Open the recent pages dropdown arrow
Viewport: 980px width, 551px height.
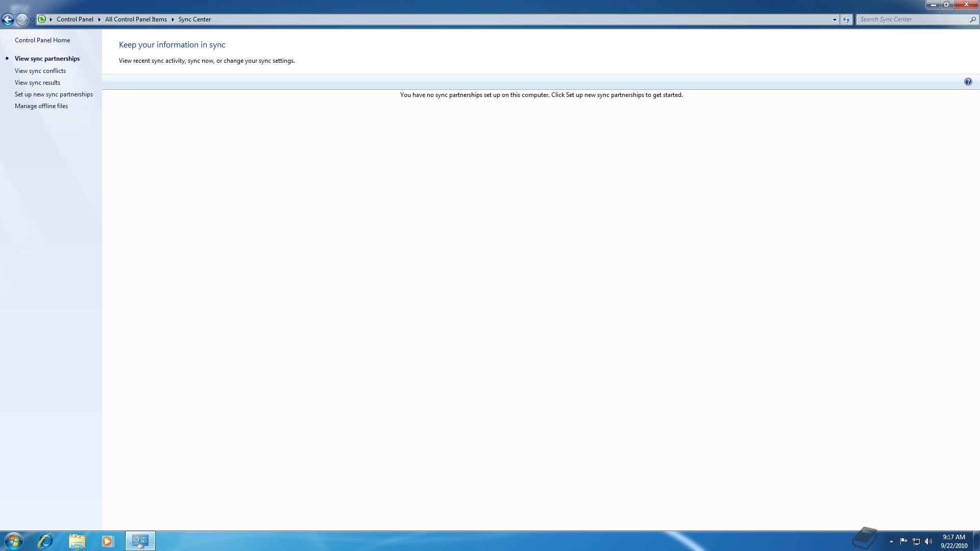(x=32, y=19)
